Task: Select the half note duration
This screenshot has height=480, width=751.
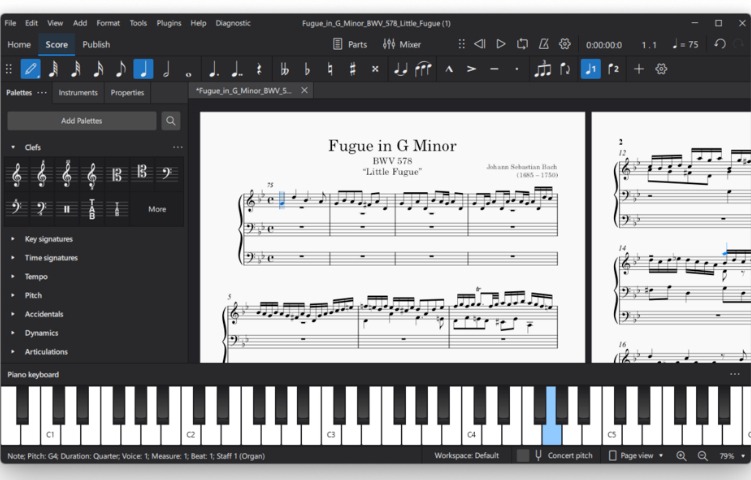Action: point(166,69)
